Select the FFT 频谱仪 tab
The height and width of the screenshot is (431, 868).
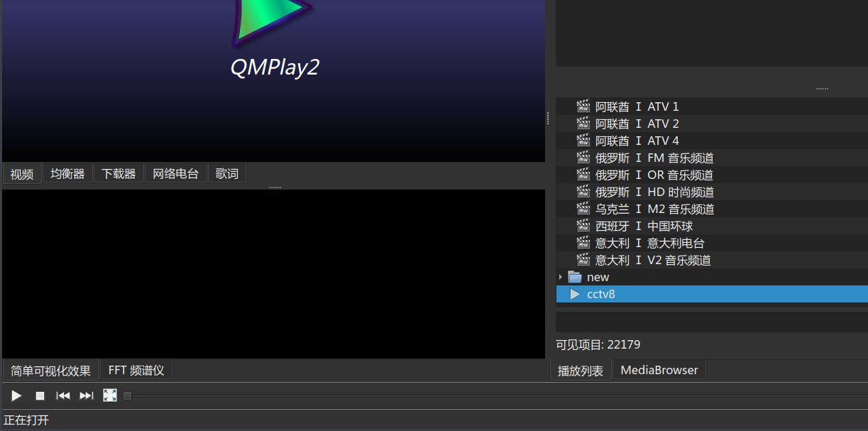pos(136,371)
